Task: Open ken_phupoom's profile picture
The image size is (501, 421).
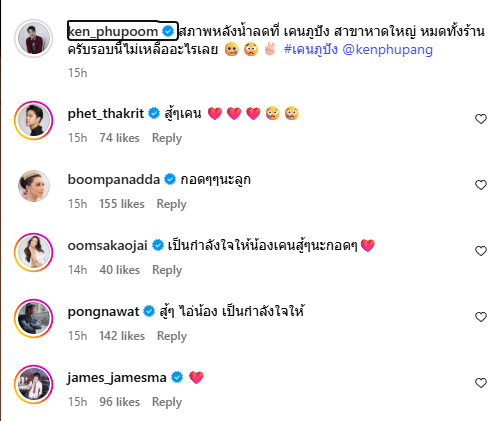Action: (x=33, y=38)
